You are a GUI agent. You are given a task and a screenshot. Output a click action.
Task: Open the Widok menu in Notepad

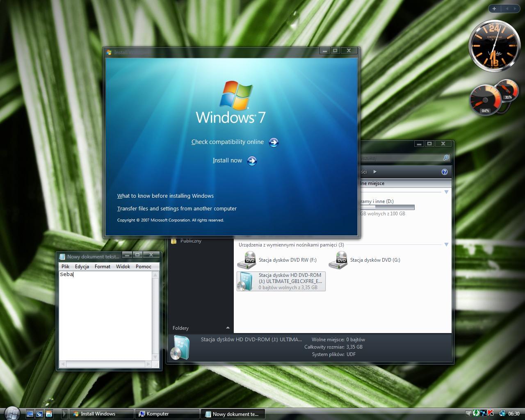[123, 266]
